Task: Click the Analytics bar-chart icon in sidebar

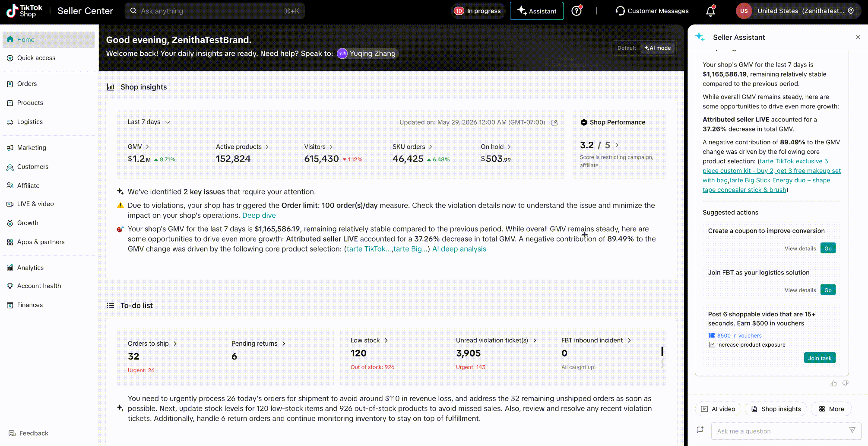Action: click(x=10, y=268)
